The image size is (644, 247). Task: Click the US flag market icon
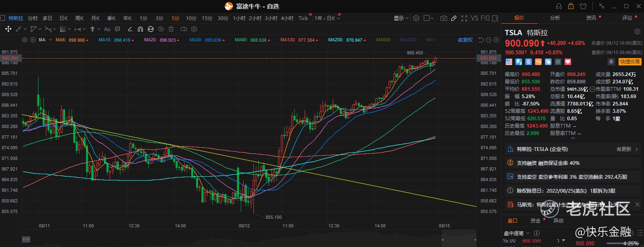[509, 62]
